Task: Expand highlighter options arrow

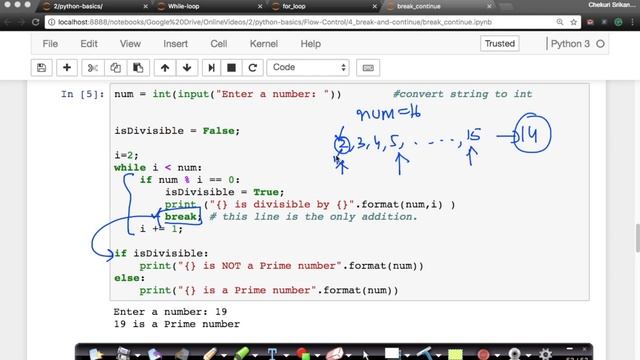Action: (255, 356)
